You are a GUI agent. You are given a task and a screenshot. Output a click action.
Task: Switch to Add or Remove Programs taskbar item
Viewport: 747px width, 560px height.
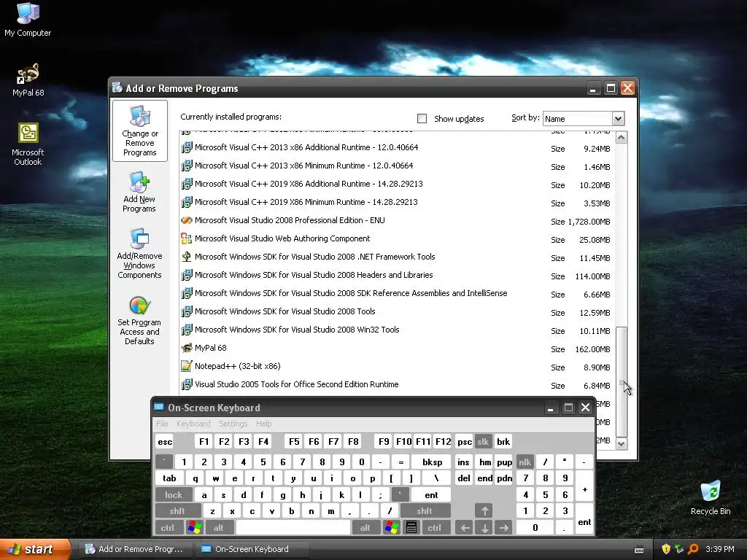[135, 549]
